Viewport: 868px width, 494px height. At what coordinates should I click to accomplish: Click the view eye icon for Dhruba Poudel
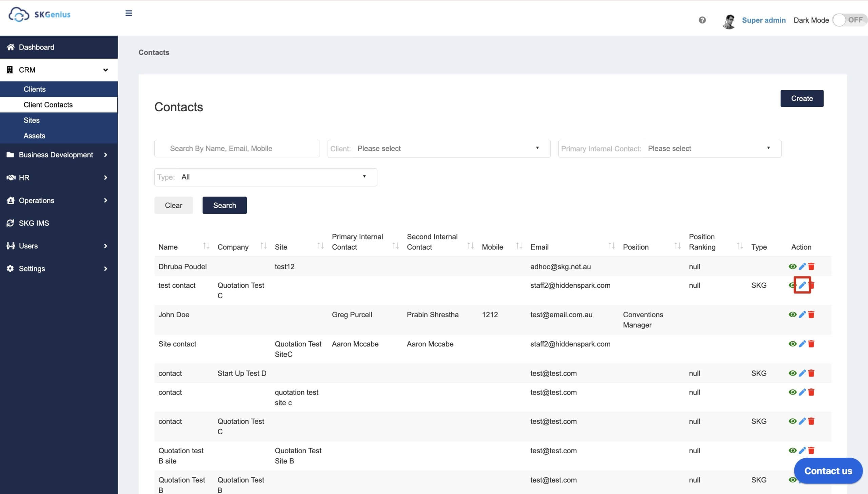[x=792, y=266]
